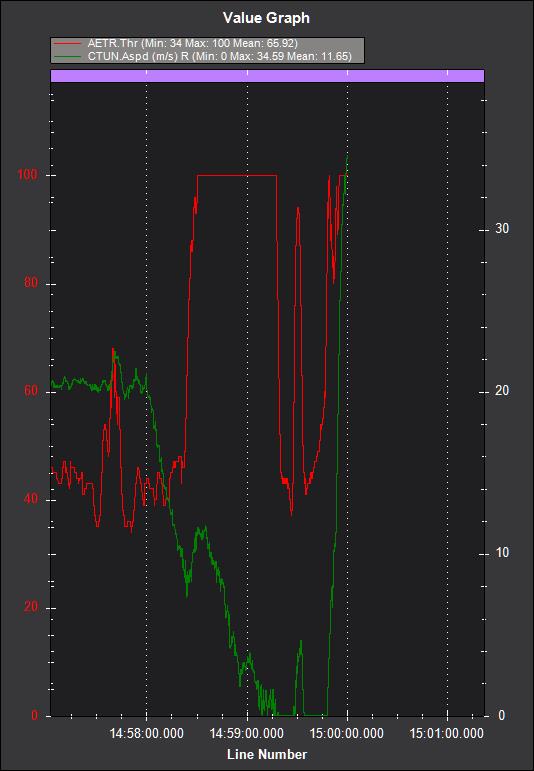Click the red line swatch in legend

tap(68, 44)
